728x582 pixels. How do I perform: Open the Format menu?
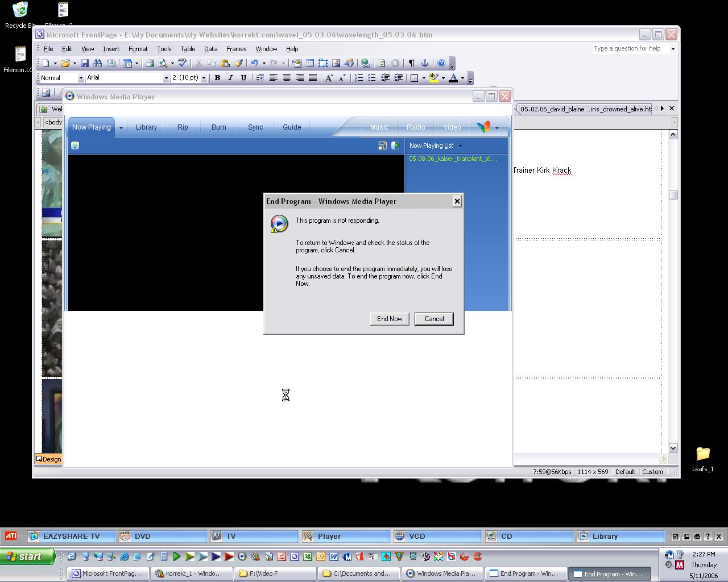(138, 49)
